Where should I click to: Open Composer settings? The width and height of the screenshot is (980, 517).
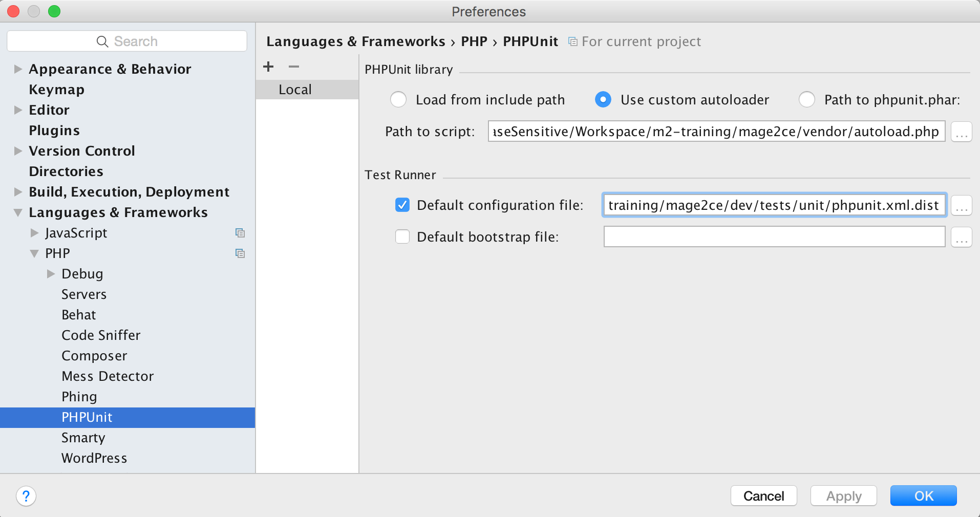pos(94,356)
